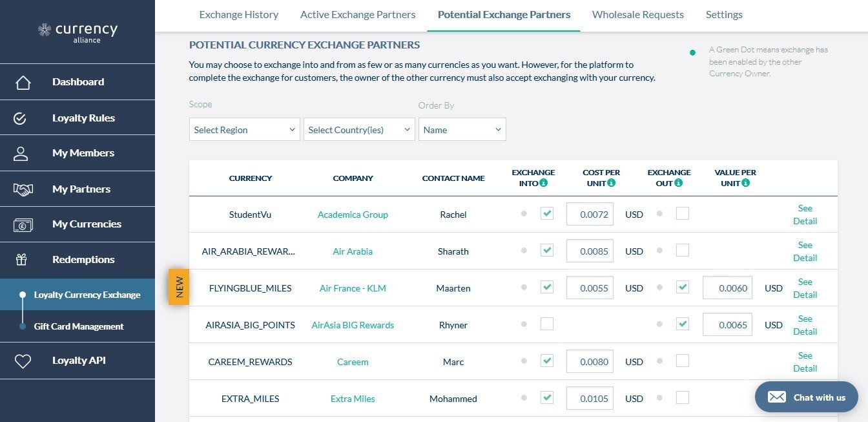Open the Air France - KLM link

[353, 288]
